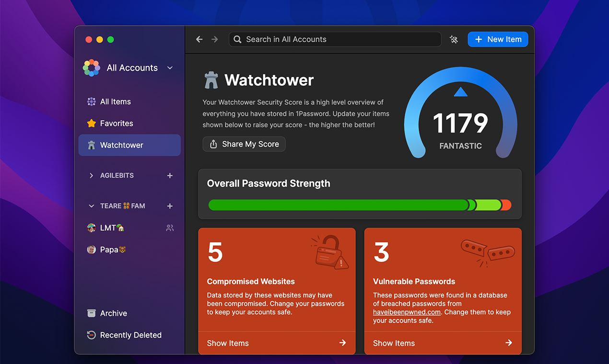The width and height of the screenshot is (609, 364).
Task: Click the Papa vault avatar
Action: click(x=91, y=250)
